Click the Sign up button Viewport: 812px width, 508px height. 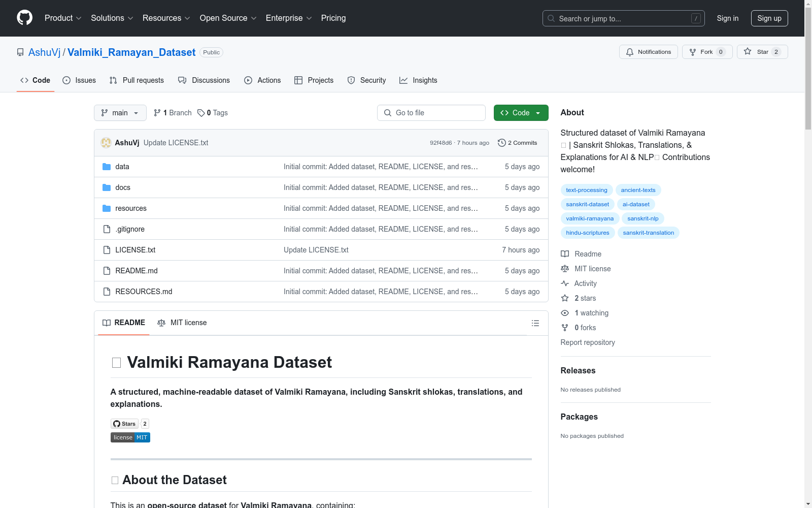(769, 18)
